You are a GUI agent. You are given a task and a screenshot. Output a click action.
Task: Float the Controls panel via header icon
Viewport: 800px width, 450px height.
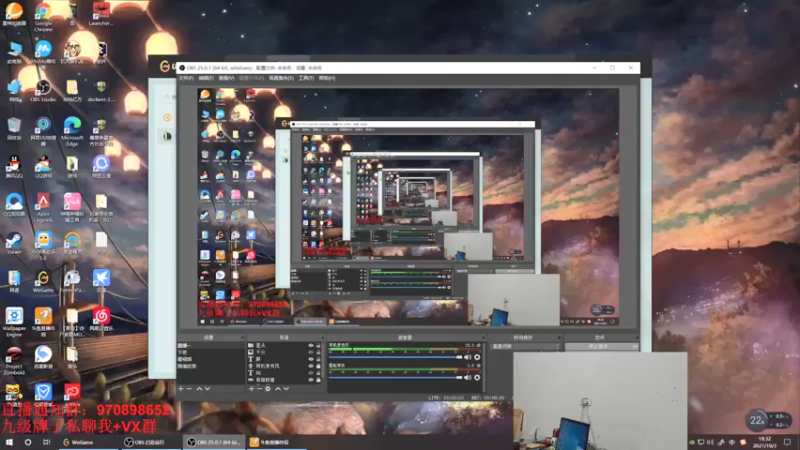[636, 337]
